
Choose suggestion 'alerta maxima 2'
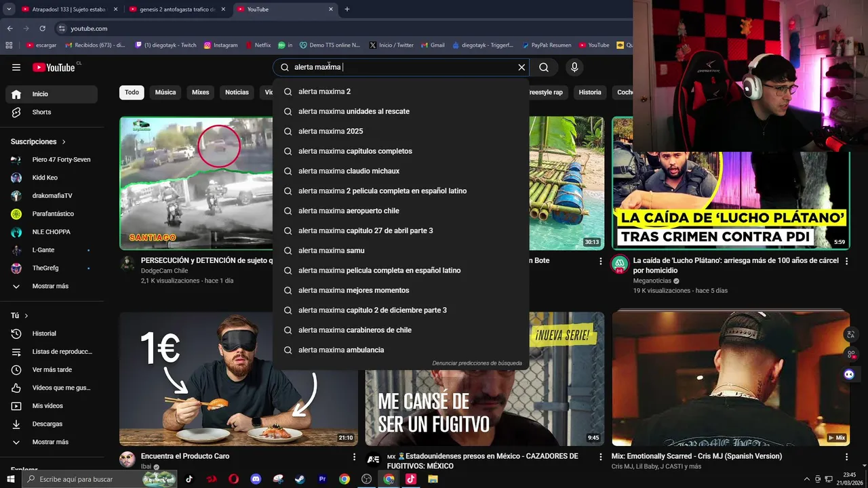(x=401, y=91)
